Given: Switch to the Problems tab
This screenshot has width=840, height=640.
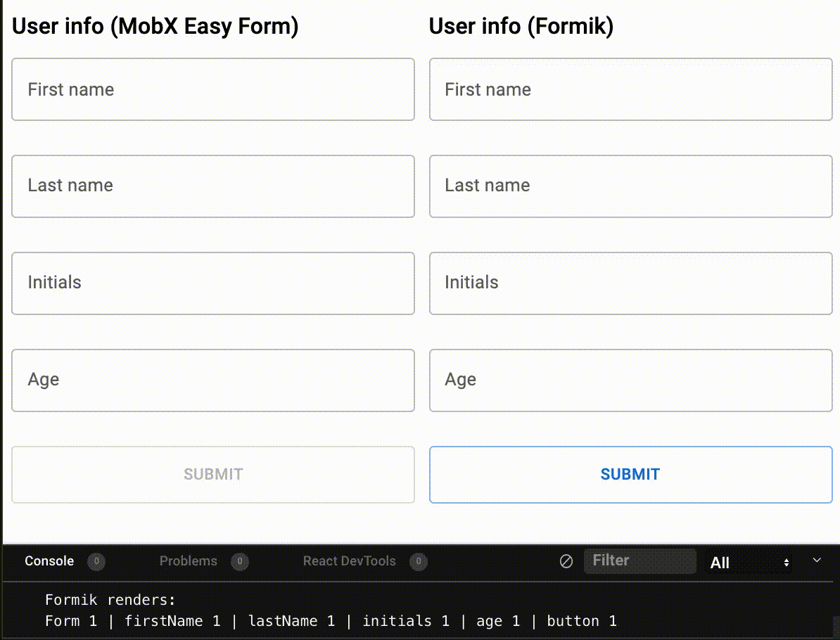Looking at the screenshot, I should [x=188, y=561].
